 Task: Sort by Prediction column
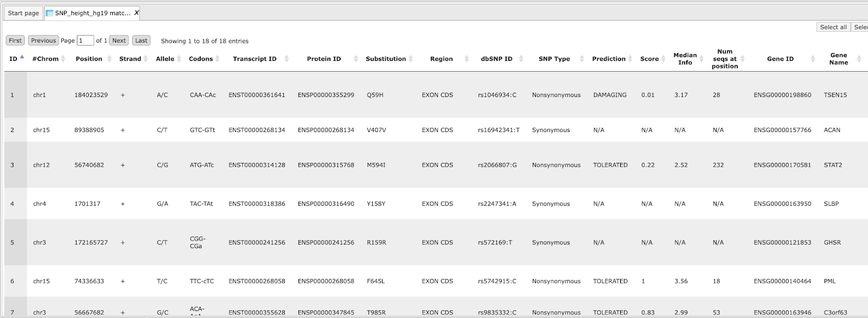point(612,59)
